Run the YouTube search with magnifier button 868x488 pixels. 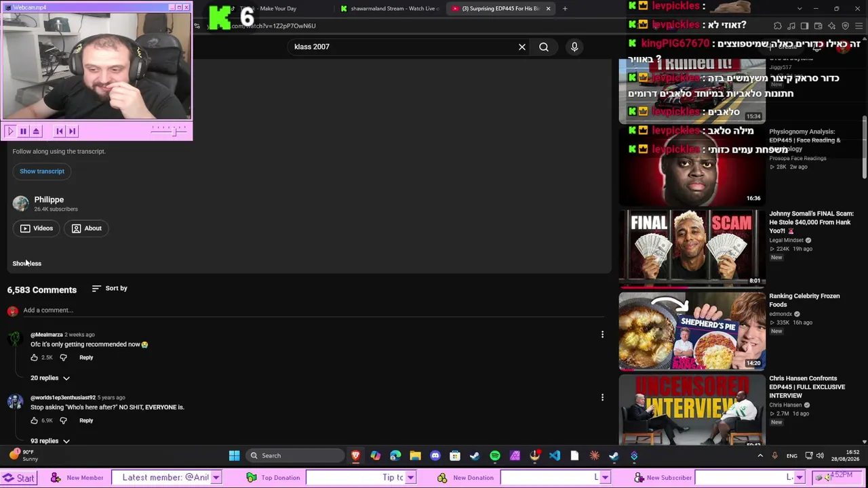point(544,47)
